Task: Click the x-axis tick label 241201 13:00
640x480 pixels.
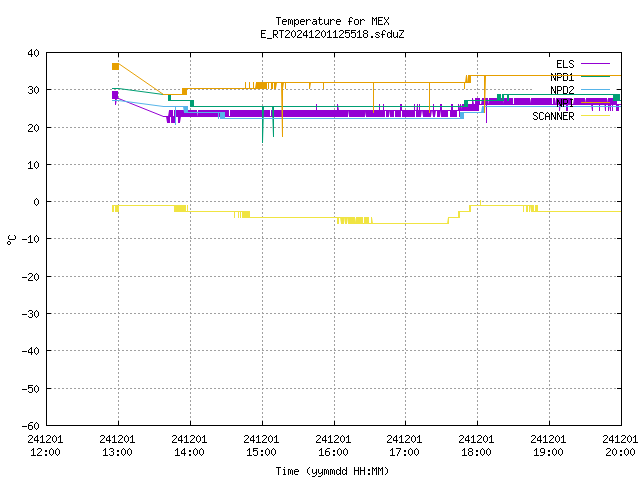Action: (117, 446)
